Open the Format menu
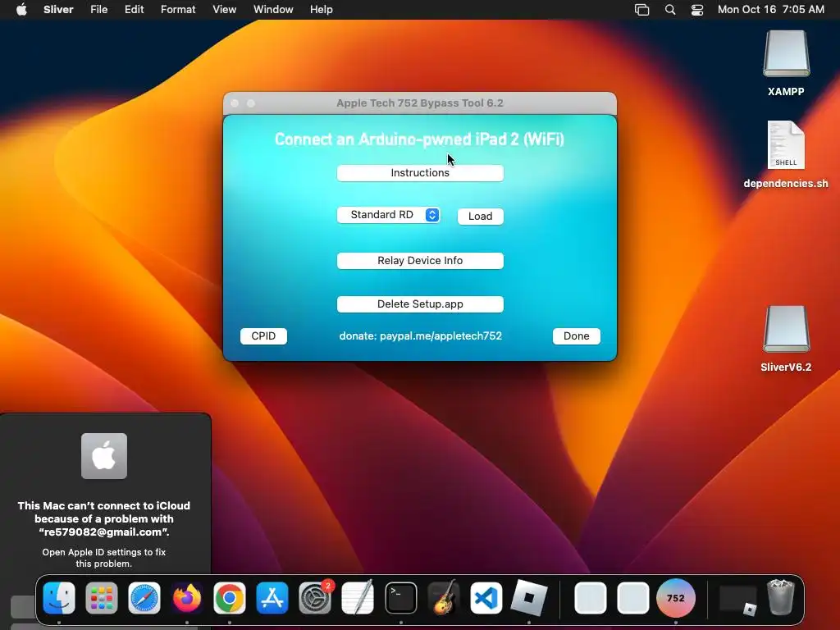The height and width of the screenshot is (630, 840). click(x=178, y=10)
